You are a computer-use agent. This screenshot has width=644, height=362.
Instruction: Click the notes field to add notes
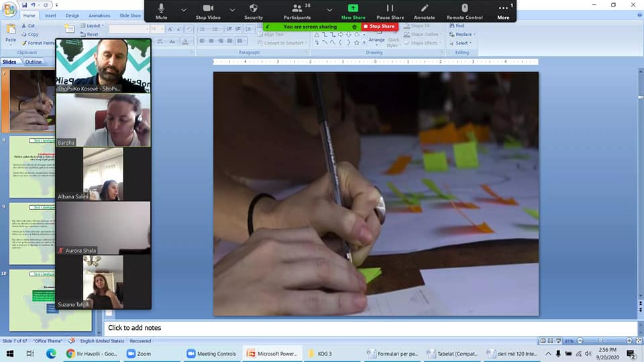(x=370, y=328)
